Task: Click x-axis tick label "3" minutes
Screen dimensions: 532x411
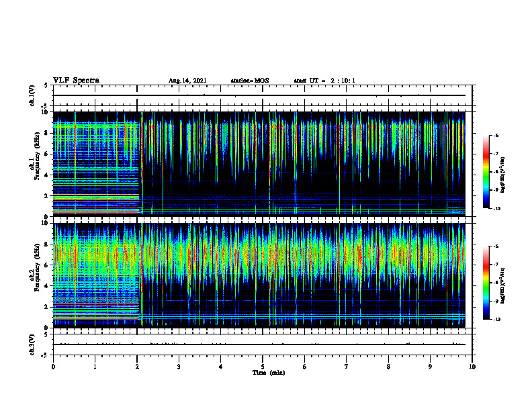Action: pos(179,367)
